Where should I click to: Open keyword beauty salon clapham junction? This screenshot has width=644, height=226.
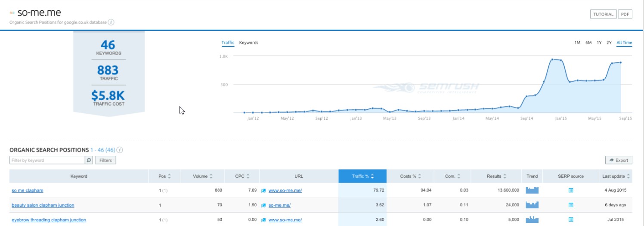tap(43, 205)
